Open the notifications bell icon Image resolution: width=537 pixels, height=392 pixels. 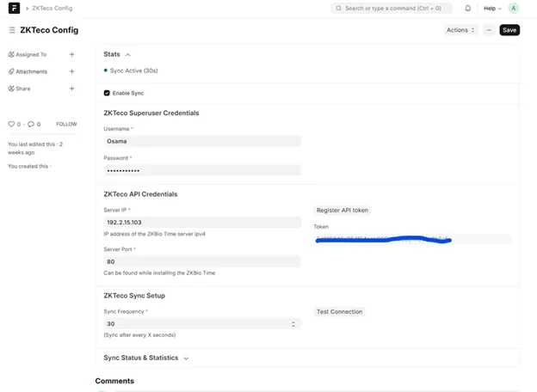pos(468,9)
